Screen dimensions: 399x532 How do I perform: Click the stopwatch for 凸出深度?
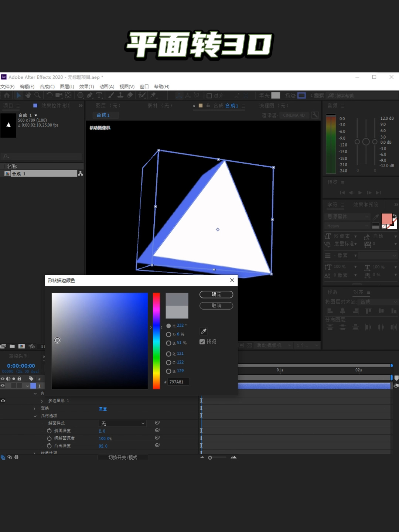click(x=50, y=446)
